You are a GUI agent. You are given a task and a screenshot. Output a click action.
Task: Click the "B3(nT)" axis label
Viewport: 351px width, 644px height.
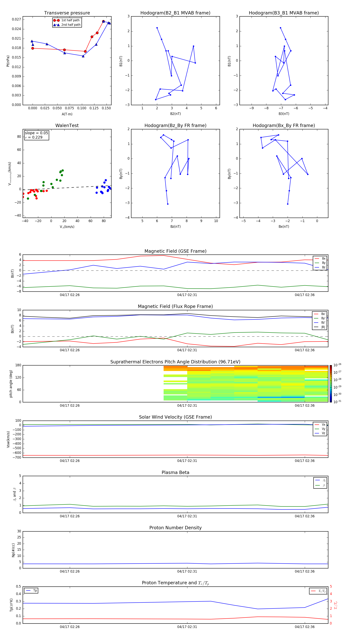tap(284, 114)
